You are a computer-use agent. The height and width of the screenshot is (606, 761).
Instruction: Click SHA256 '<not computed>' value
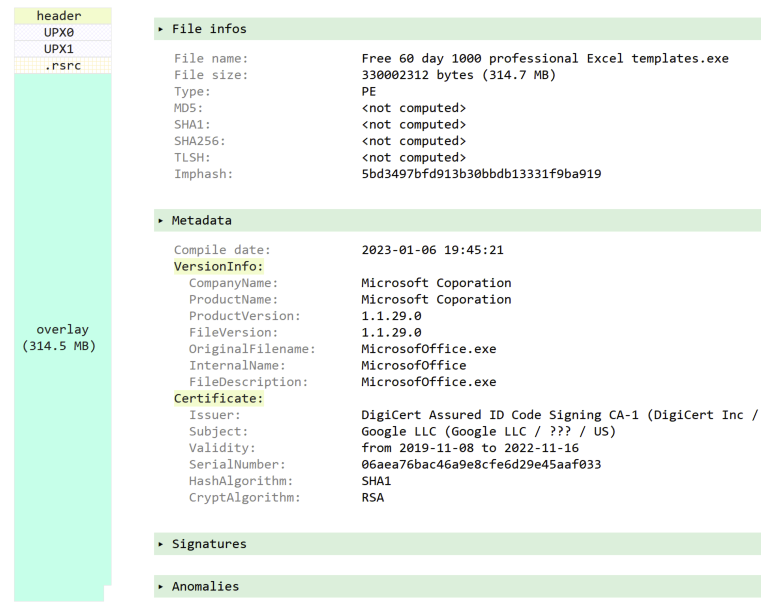pos(414,141)
